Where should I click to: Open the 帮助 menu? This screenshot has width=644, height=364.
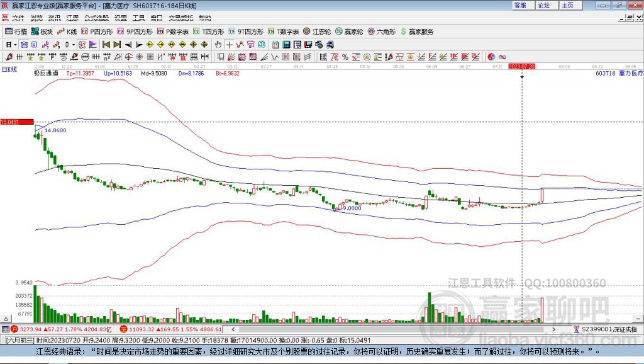pos(204,18)
